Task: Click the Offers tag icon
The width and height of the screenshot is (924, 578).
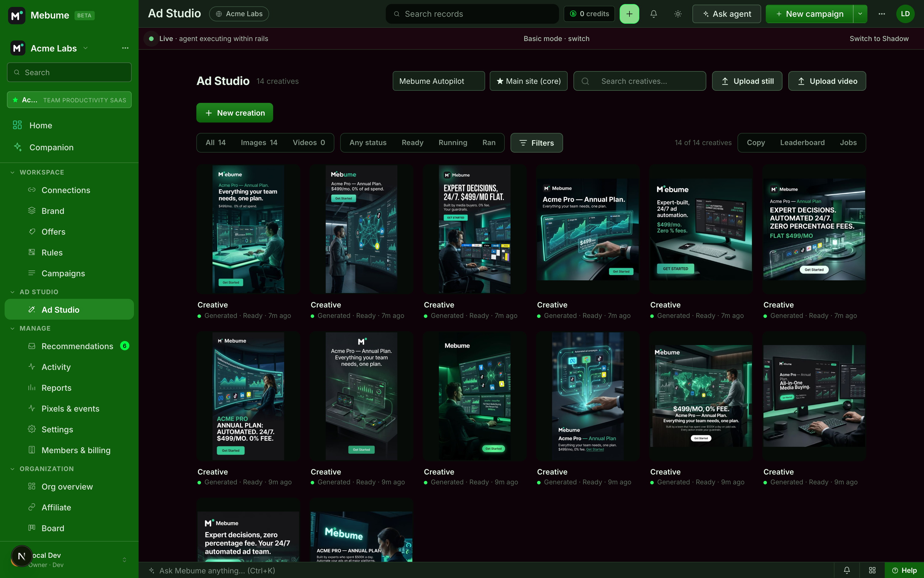Action: [32, 232]
